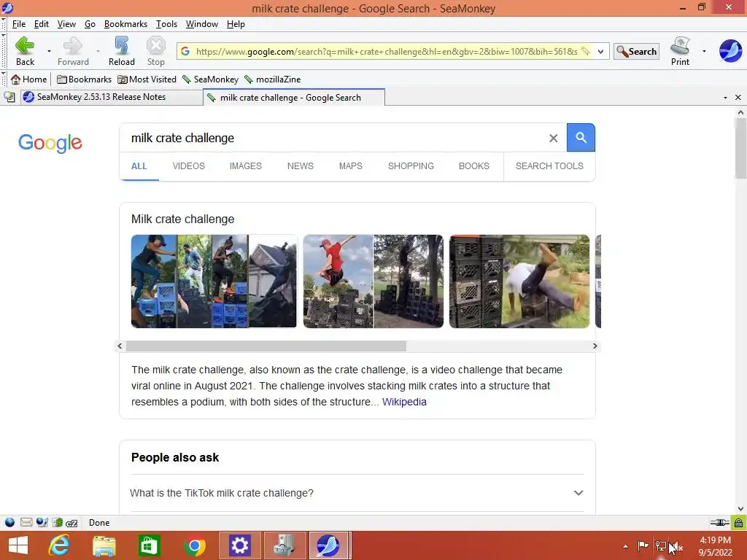
Task: Switch to SHOPPING results
Action: click(411, 166)
